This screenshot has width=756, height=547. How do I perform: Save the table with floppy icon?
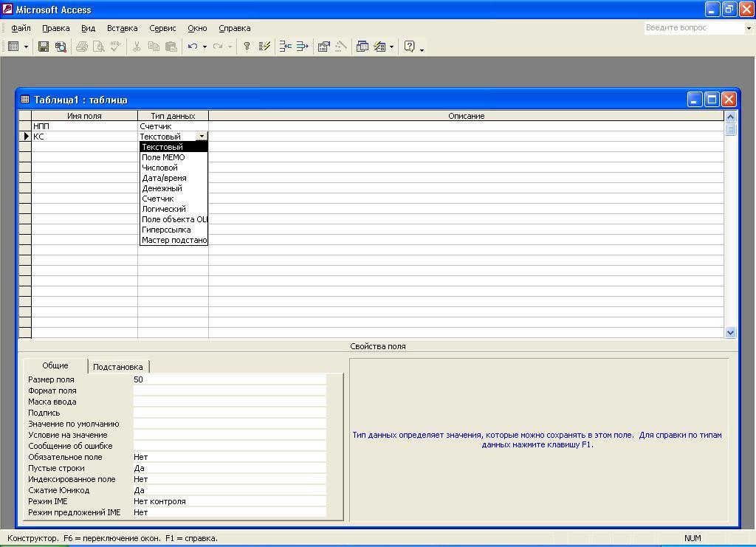coord(44,47)
